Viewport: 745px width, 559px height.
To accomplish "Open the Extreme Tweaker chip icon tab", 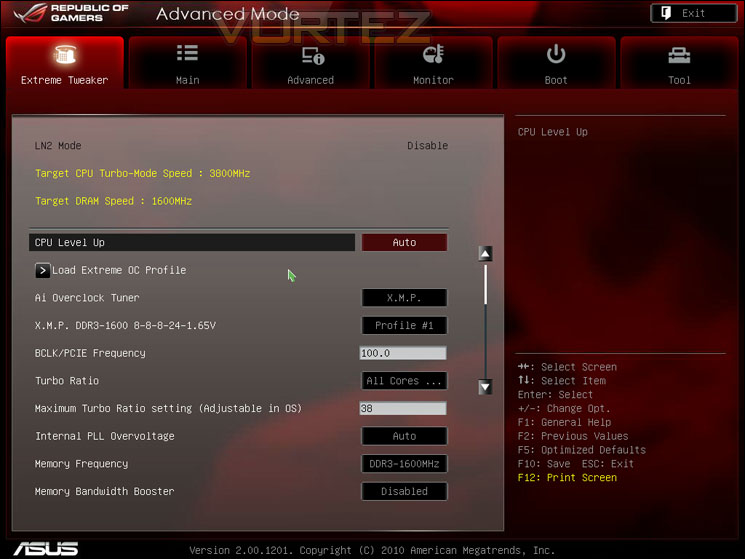I will pos(65,54).
